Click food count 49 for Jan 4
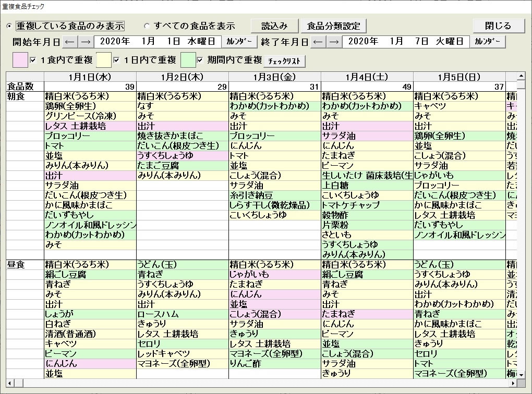Image resolution: width=532 pixels, height=394 pixels. 367,87
